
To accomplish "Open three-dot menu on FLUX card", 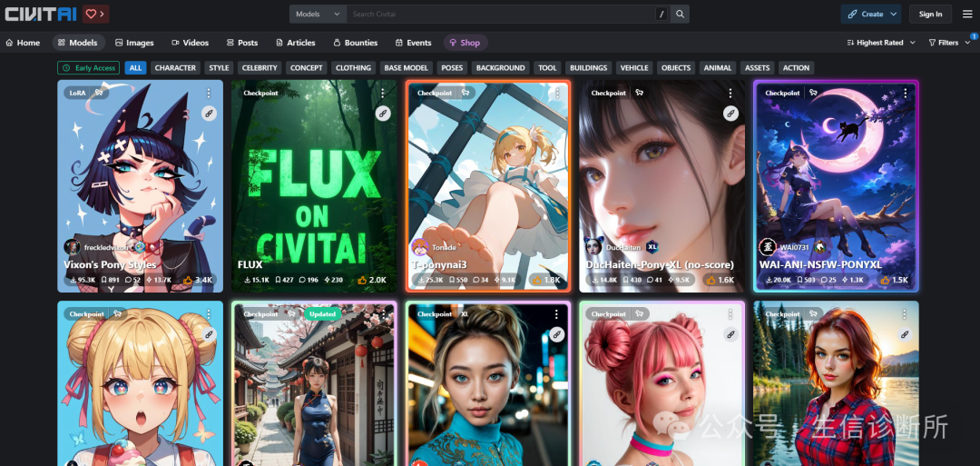I will 383,93.
